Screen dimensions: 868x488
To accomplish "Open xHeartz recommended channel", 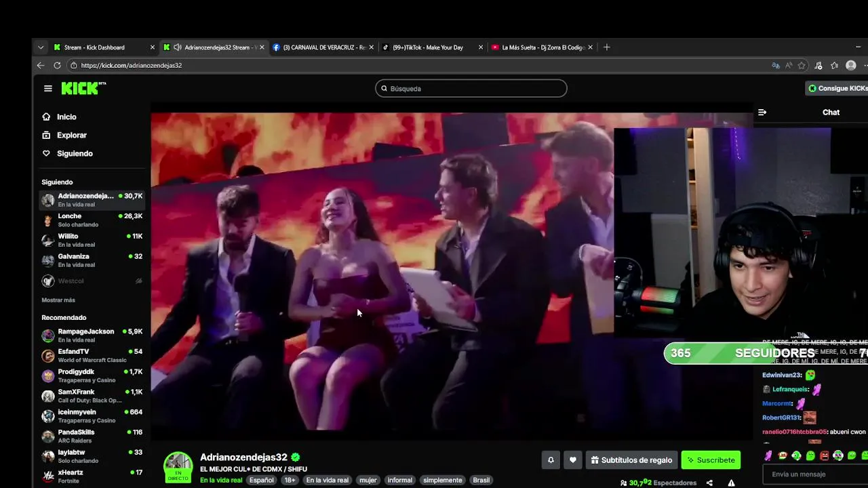I will click(92, 476).
